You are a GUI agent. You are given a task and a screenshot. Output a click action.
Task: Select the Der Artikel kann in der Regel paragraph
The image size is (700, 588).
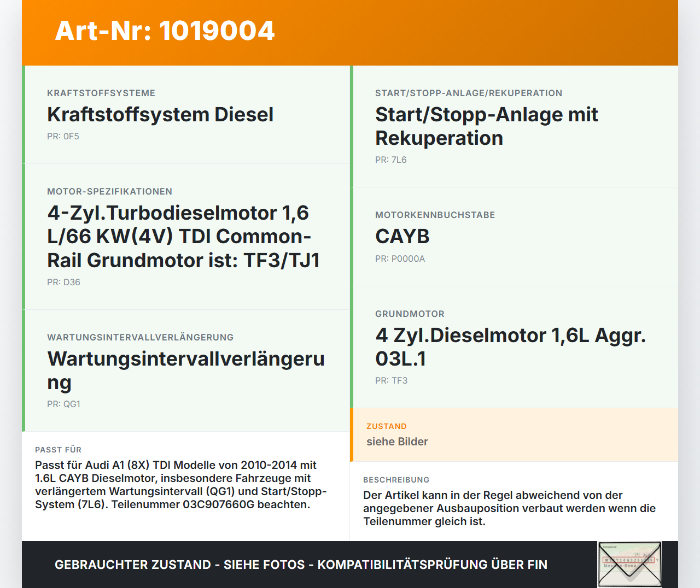(510, 508)
